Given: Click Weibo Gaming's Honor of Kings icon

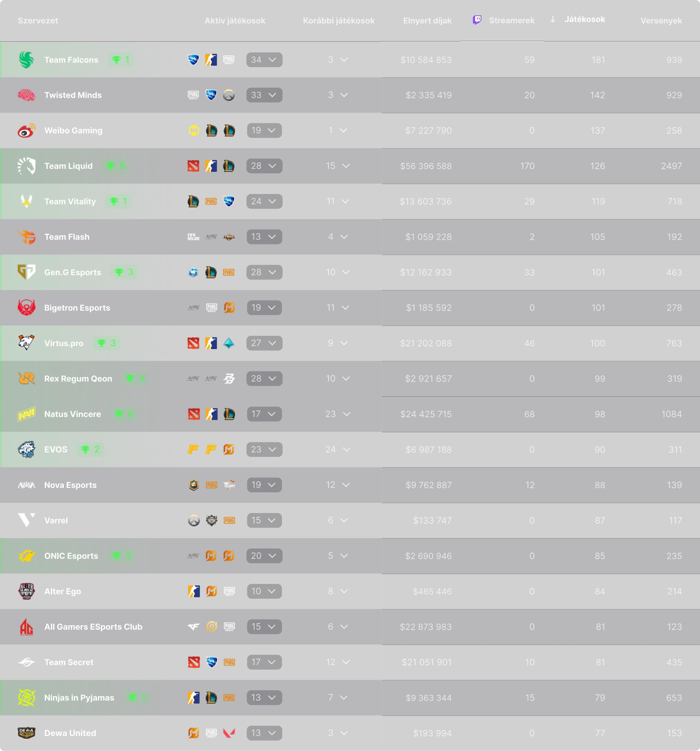Looking at the screenshot, I should coord(194,131).
